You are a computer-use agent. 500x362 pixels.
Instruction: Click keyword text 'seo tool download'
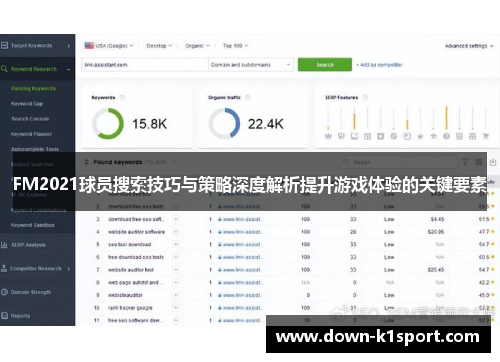click(130, 244)
